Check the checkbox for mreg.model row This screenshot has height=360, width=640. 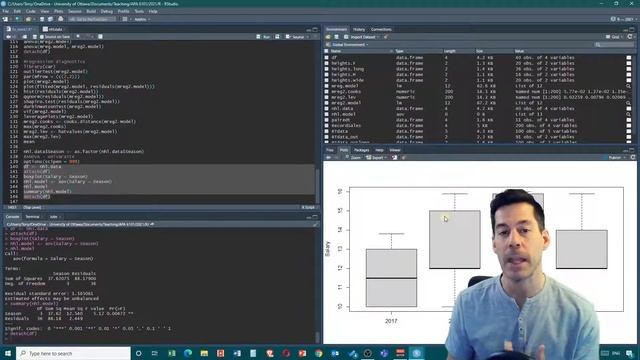[326, 86]
